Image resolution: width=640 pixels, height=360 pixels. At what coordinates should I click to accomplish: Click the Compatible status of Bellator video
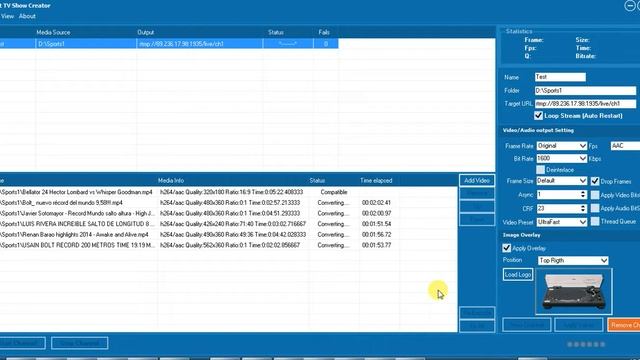(333, 192)
